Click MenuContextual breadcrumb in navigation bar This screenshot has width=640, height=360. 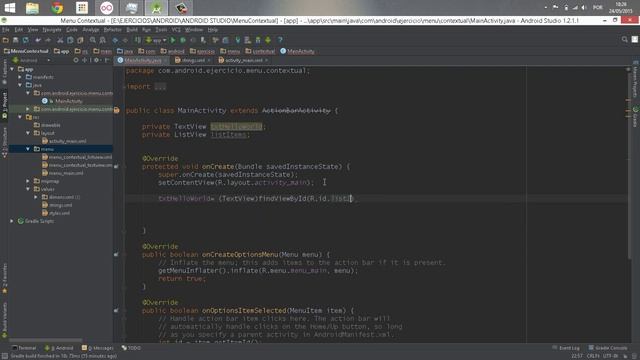click(26, 51)
